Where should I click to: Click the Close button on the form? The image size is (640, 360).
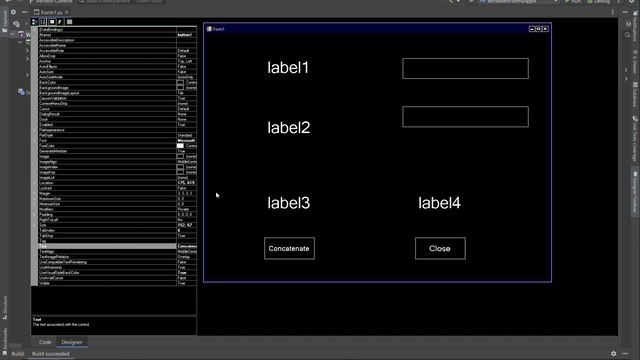click(440, 248)
